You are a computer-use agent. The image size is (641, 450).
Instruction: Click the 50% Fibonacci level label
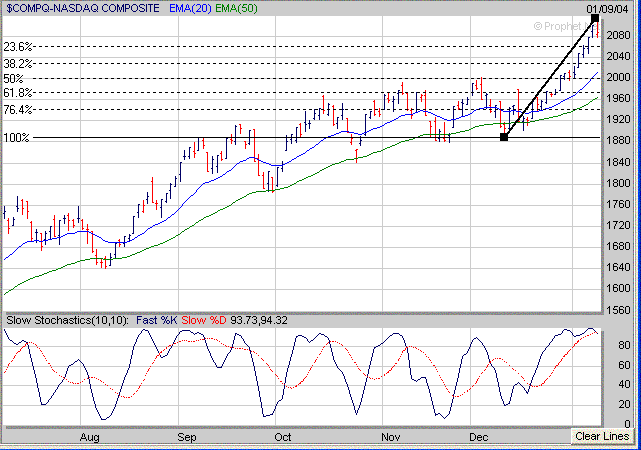pyautogui.click(x=13, y=78)
